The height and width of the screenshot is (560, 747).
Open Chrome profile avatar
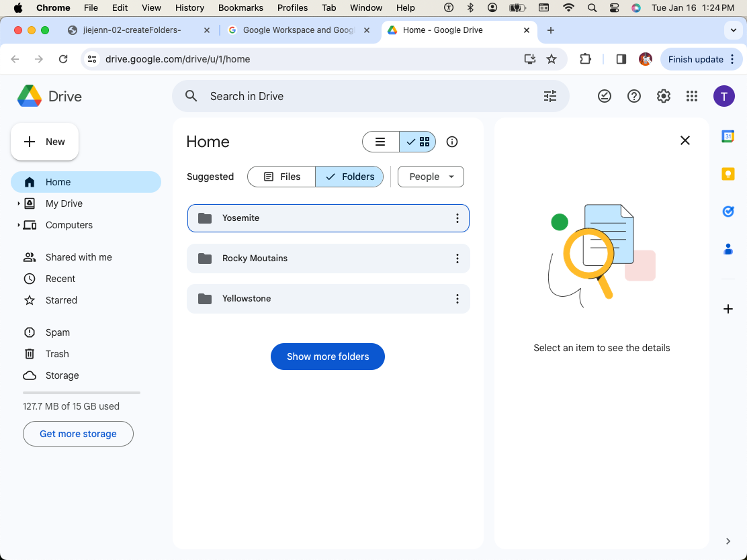[645, 59]
